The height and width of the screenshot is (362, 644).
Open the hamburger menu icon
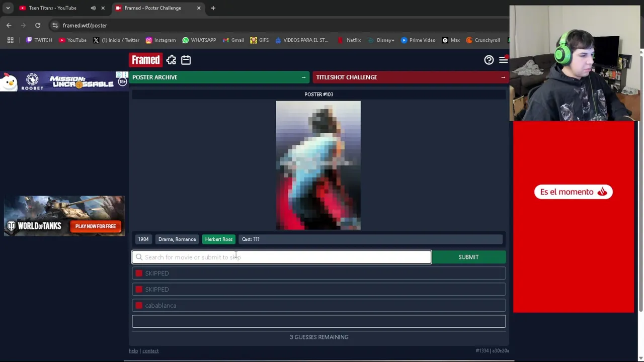tap(503, 60)
